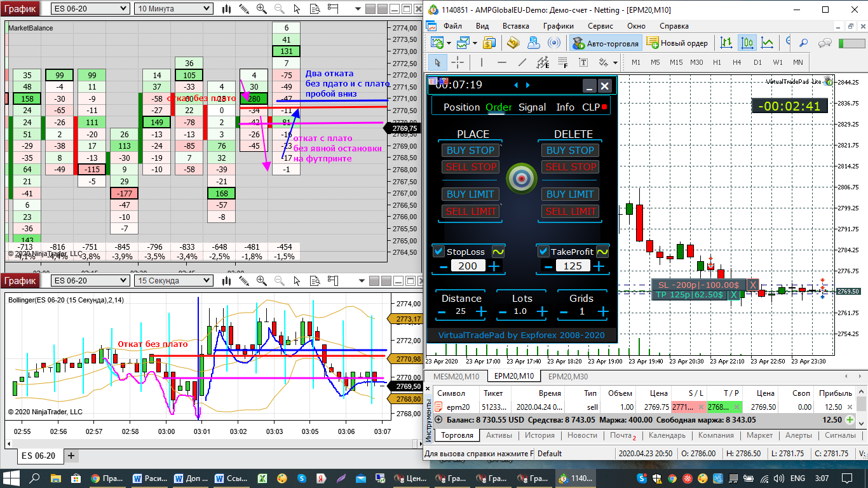This screenshot has height=488, width=868.
Task: Zoom in on the 10 Минута chart
Action: coord(262,9)
